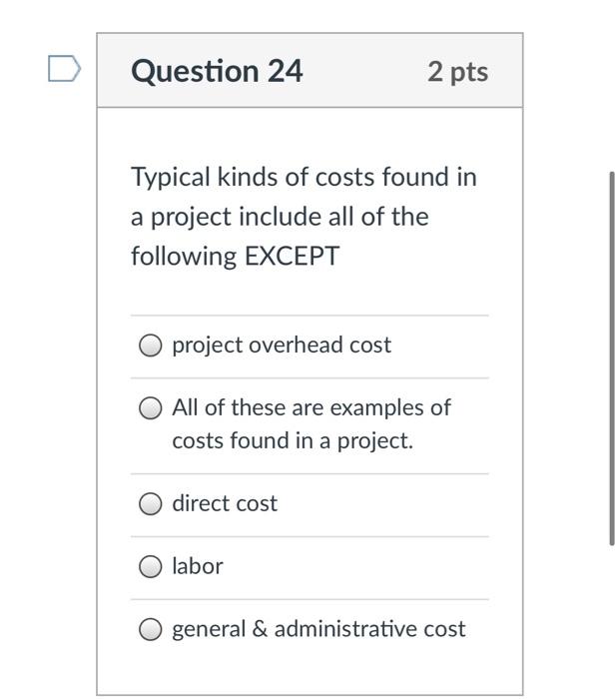Click the 'labor' answer label
This screenshot has height=699, width=616.
tap(198, 566)
